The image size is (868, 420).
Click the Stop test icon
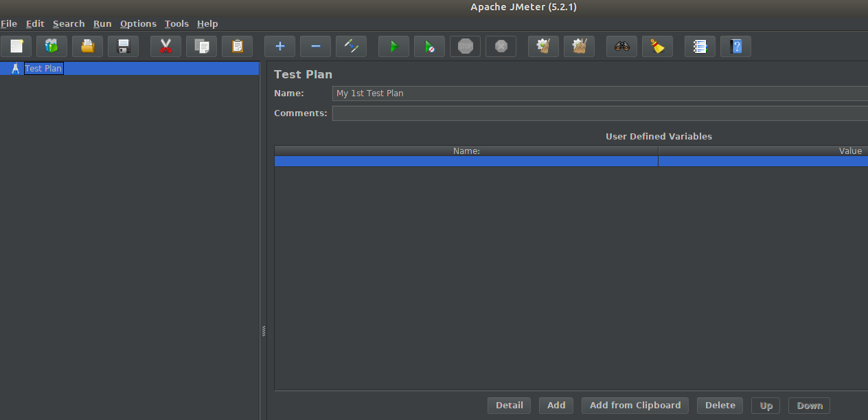coord(465,47)
